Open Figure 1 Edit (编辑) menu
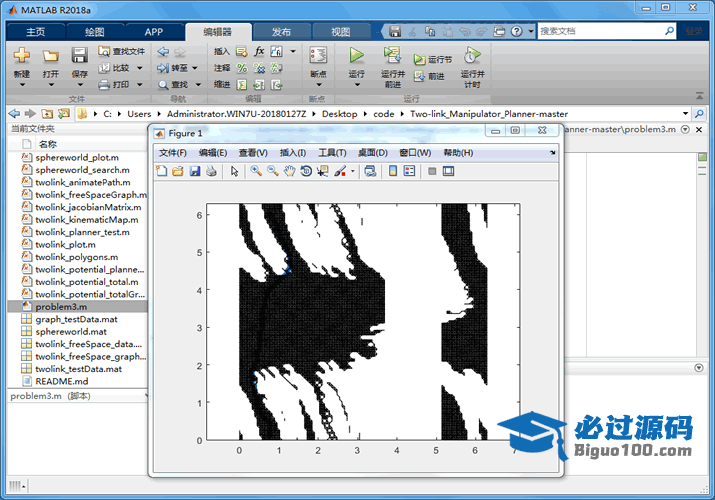The height and width of the screenshot is (500, 715). coord(213,153)
